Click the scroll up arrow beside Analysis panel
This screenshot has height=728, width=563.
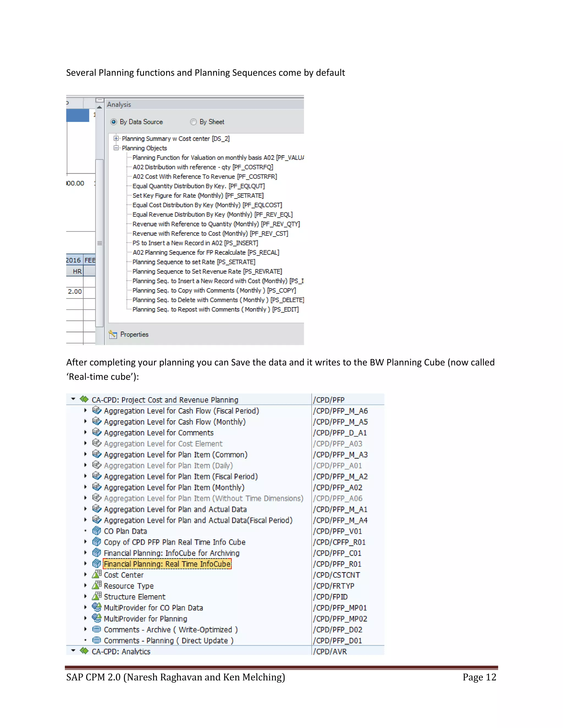coord(100,107)
